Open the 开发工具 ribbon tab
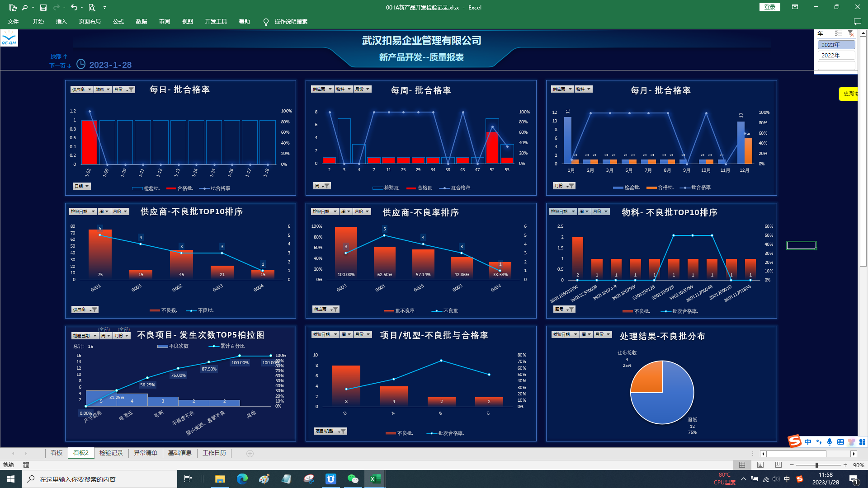This screenshot has width=868, height=488. (x=216, y=22)
